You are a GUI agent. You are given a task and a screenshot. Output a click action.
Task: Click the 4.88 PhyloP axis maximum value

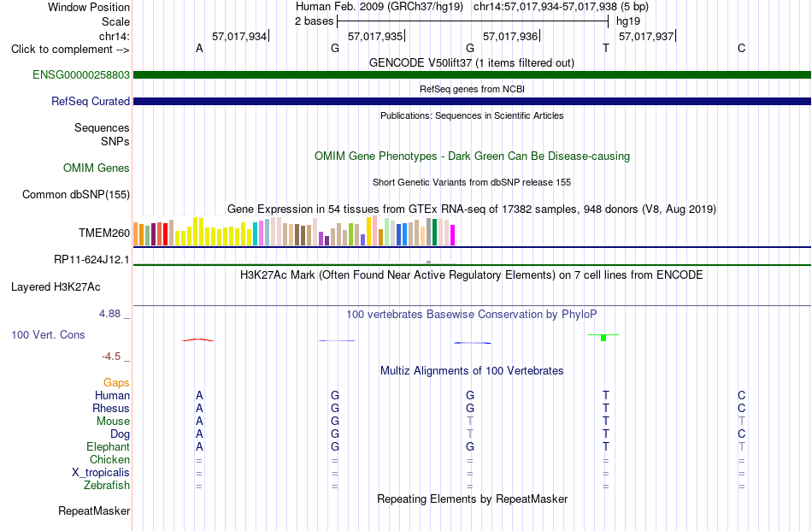(x=109, y=314)
